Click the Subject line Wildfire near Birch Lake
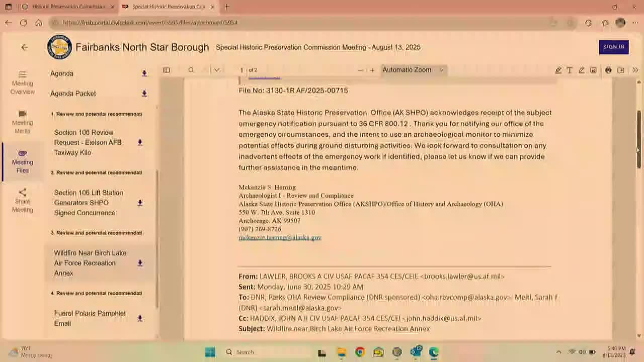644x362 pixels. coord(334,329)
